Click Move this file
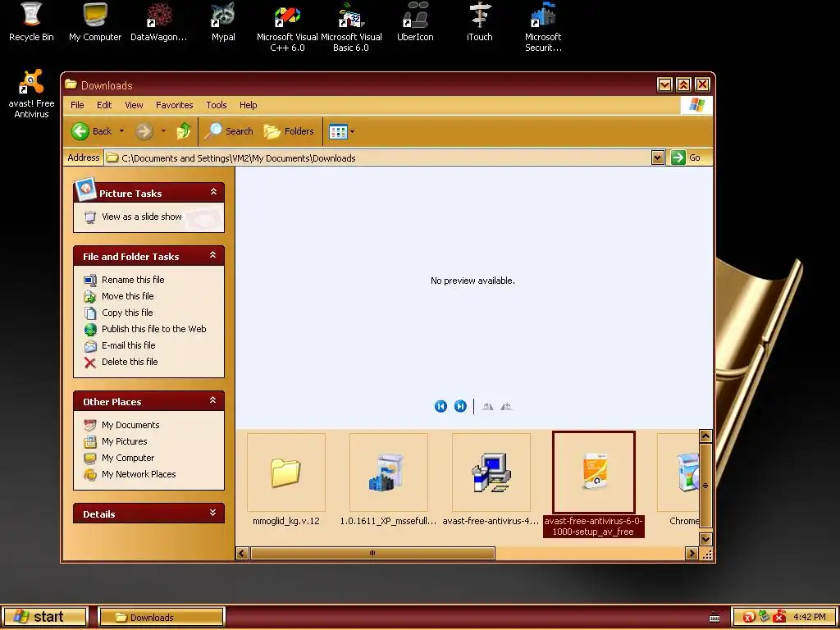Viewport: 840px width, 630px height. point(127,296)
